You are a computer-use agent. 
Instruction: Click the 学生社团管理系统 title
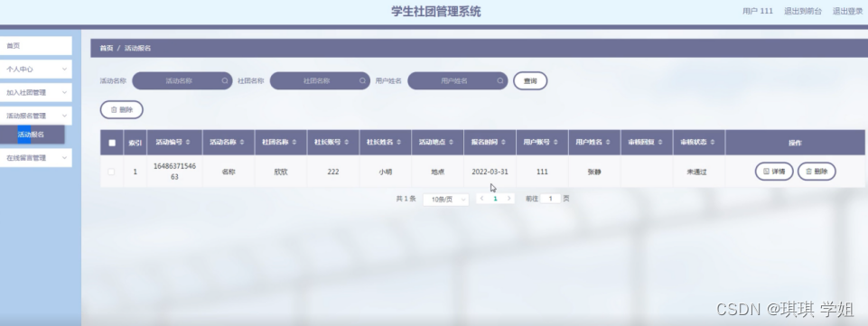point(436,12)
